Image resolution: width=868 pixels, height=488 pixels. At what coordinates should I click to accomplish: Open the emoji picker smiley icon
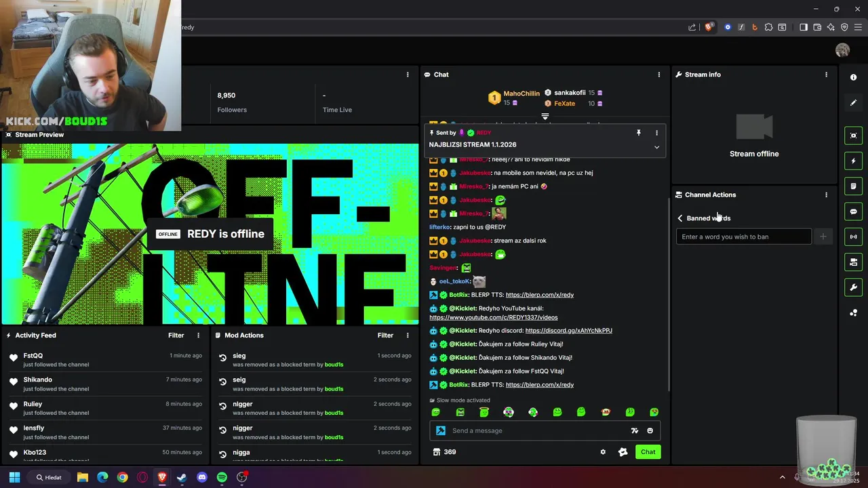[x=650, y=430]
